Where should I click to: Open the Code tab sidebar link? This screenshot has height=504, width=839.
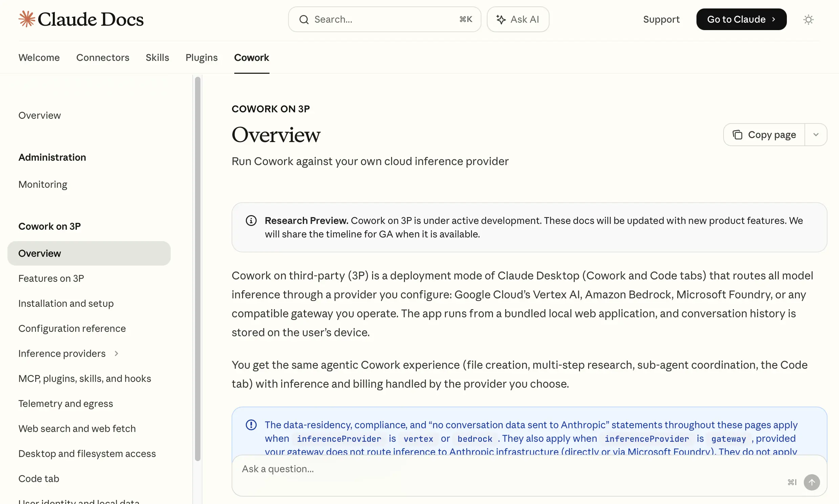tap(39, 479)
